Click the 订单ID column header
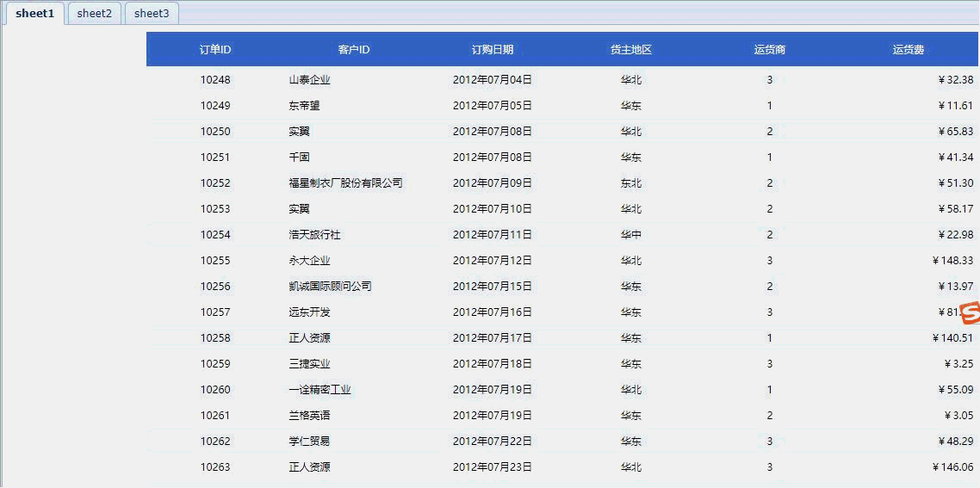The width and height of the screenshot is (980, 488). 215,50
